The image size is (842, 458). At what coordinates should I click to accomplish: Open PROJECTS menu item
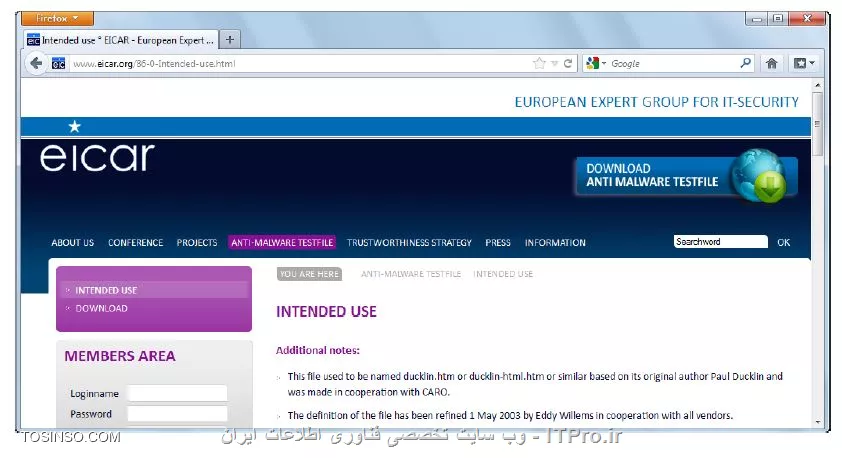[197, 243]
